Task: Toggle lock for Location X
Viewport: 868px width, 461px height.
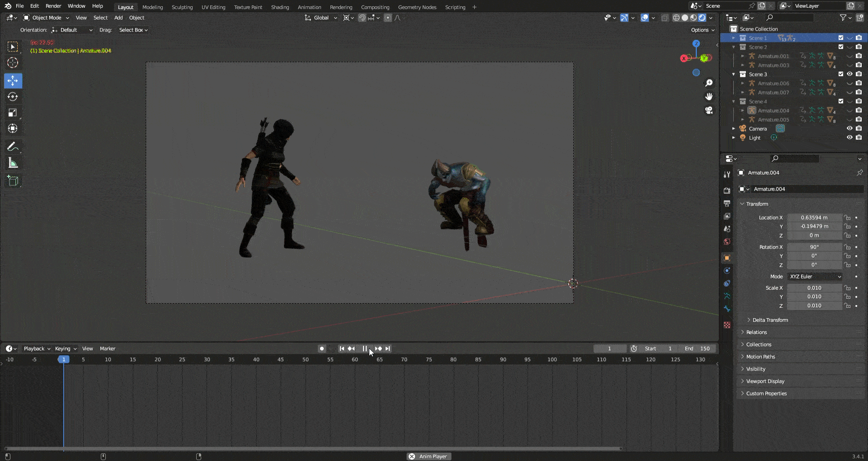Action: click(848, 217)
